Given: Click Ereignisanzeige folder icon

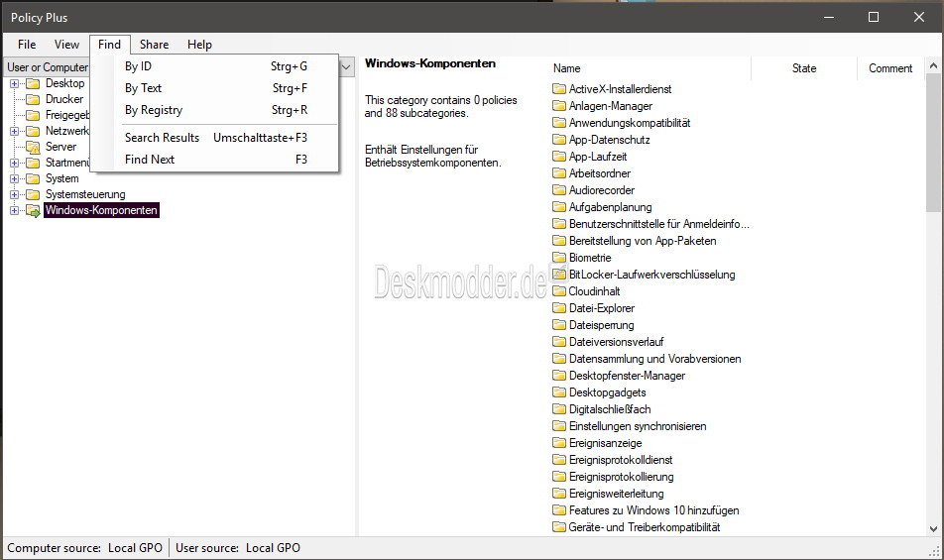Looking at the screenshot, I should (559, 443).
